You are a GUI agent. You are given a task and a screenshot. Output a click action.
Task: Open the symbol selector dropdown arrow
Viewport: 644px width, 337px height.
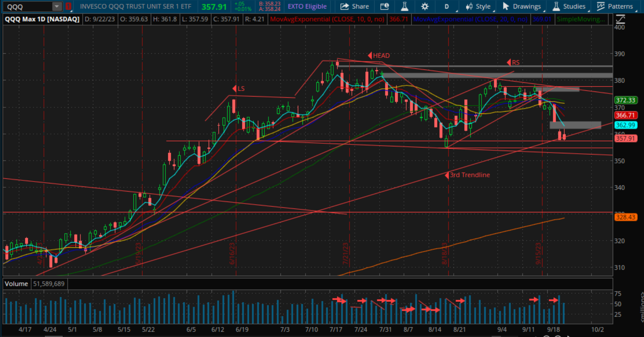(57, 7)
